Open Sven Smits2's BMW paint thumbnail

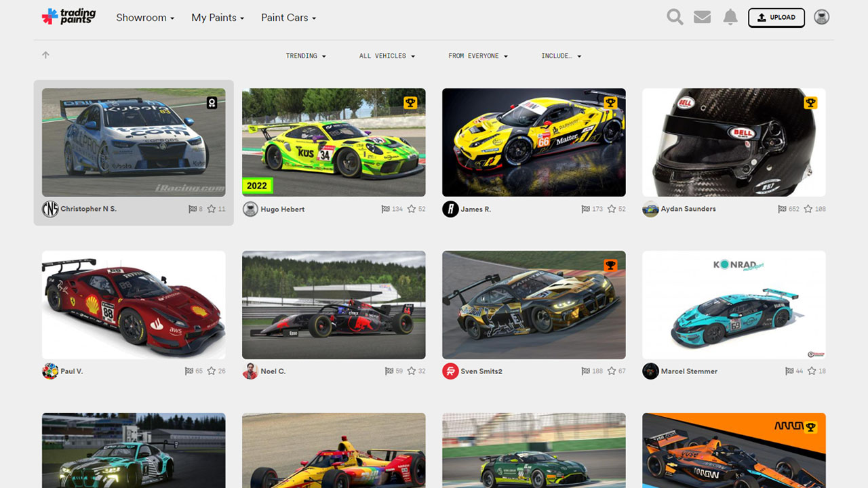[534, 304]
